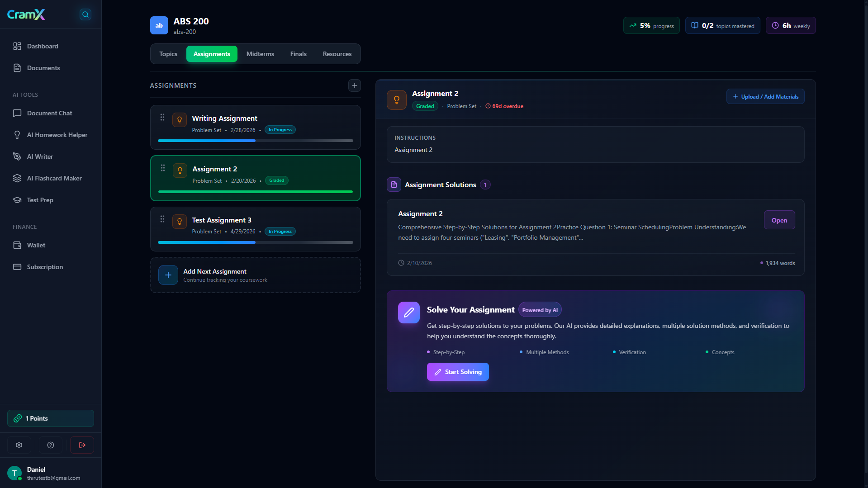Open the sidebar search icon

(85, 14)
